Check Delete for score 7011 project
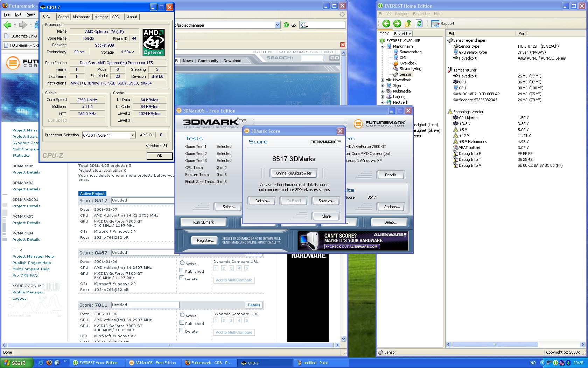 [182, 330]
